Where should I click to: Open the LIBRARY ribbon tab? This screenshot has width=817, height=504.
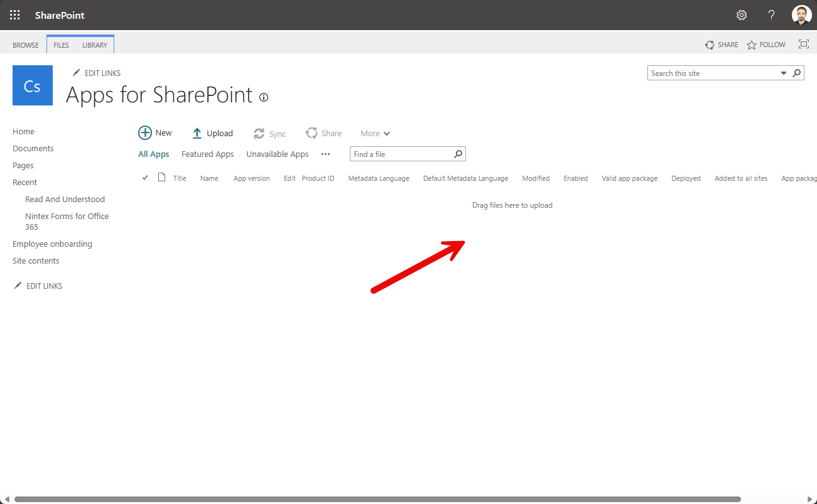point(95,45)
